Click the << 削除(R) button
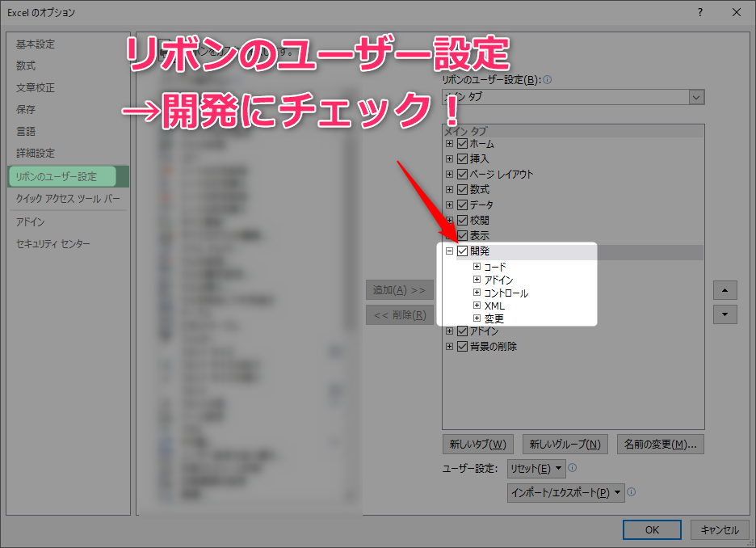The width and height of the screenshot is (756, 548). pyautogui.click(x=399, y=315)
